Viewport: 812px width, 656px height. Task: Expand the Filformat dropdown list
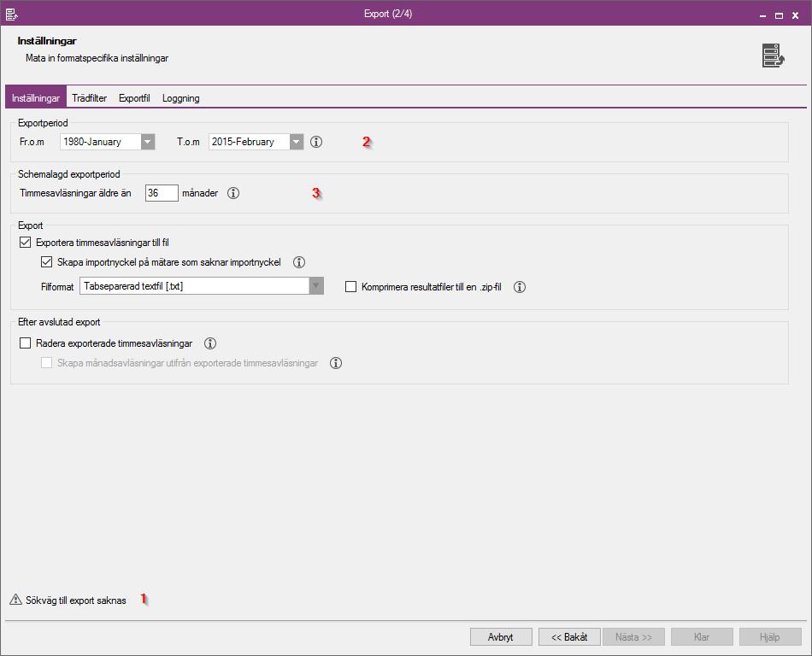316,286
